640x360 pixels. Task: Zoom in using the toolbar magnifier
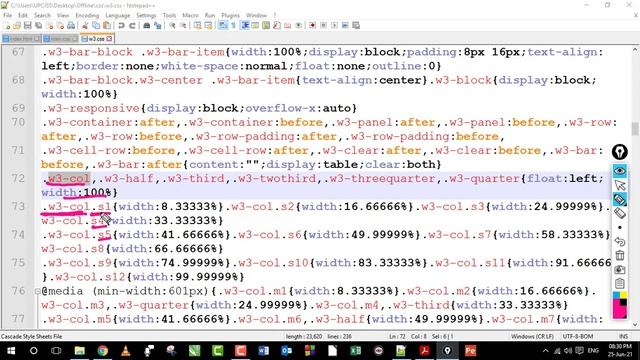tap(172, 25)
